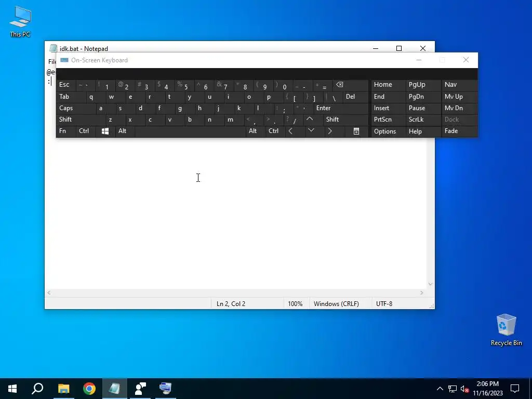Viewport: 532px width, 399px height.
Task: Click the PgUp key
Action: [x=423, y=85]
